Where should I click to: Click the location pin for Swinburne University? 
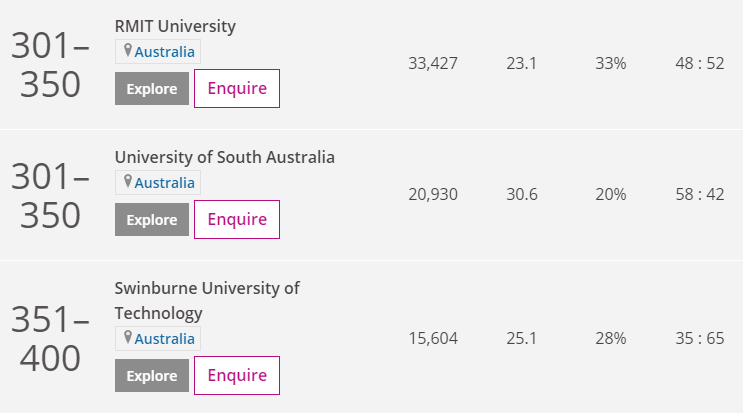[127, 337]
